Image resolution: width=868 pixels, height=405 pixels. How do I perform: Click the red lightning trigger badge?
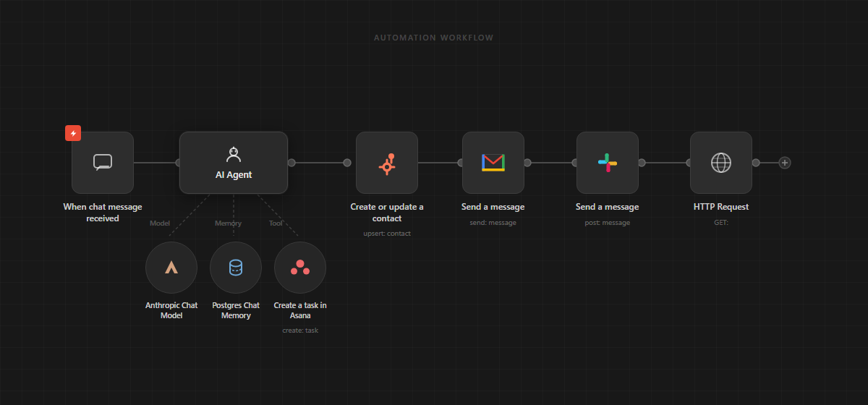pos(73,133)
